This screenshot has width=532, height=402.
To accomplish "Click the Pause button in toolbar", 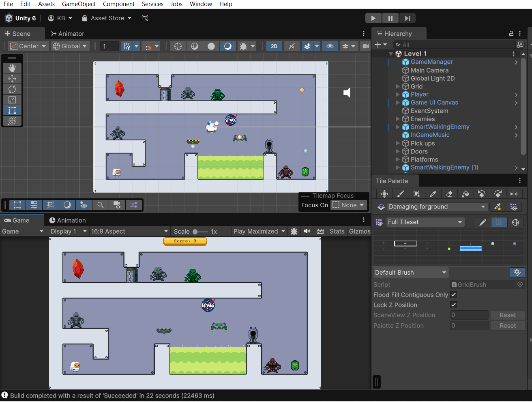I will click(390, 18).
